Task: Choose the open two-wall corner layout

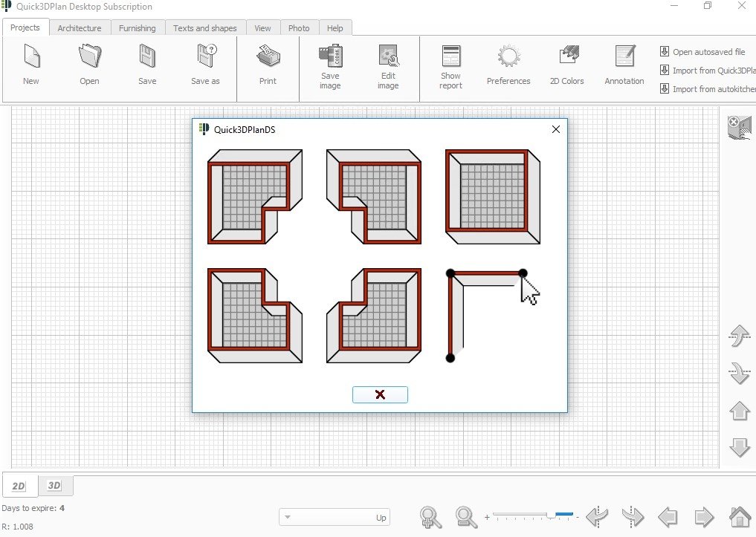Action: pos(487,316)
